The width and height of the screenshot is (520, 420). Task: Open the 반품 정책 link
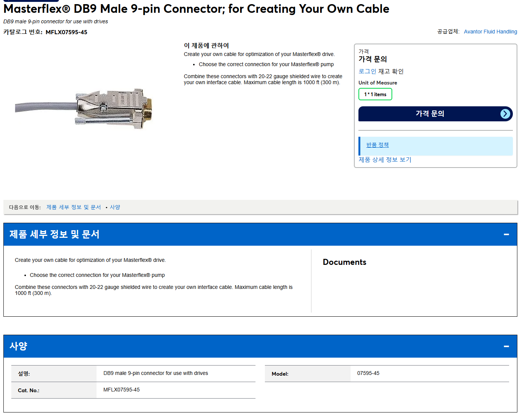click(378, 145)
